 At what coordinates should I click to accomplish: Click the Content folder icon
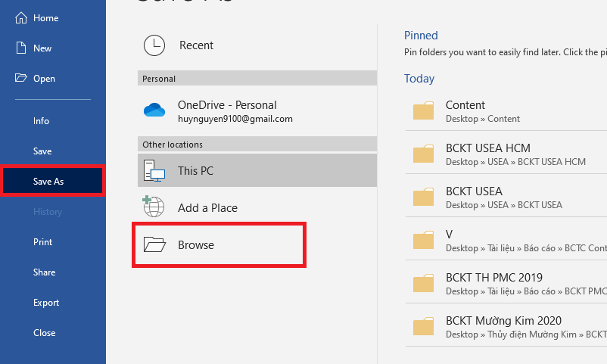pyautogui.click(x=423, y=110)
